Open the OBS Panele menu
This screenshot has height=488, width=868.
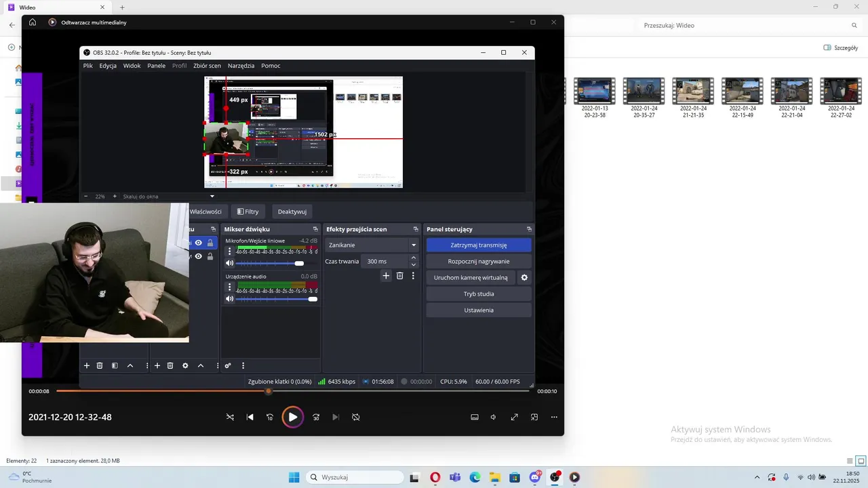(156, 66)
